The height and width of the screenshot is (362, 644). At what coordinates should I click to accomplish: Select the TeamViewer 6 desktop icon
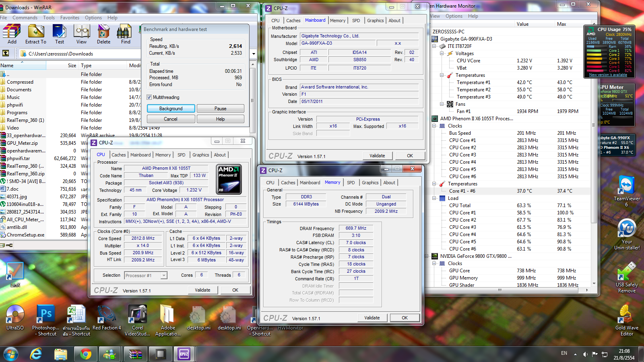pos(627,191)
